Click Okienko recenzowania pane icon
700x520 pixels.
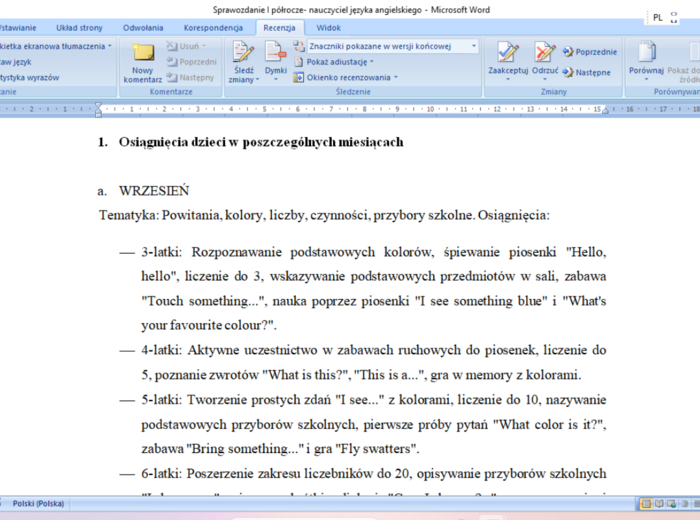pyautogui.click(x=298, y=77)
